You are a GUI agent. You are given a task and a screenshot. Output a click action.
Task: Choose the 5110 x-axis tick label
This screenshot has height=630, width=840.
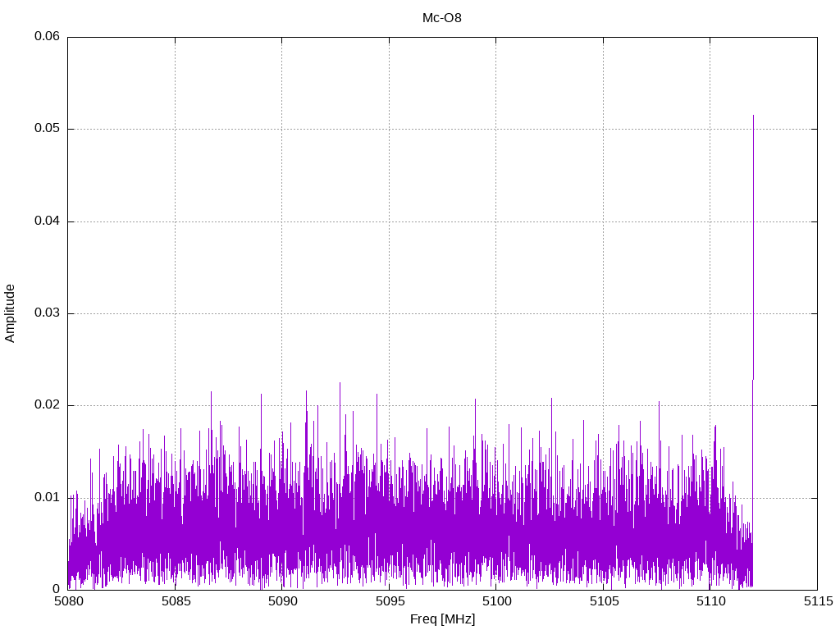pyautogui.click(x=710, y=601)
